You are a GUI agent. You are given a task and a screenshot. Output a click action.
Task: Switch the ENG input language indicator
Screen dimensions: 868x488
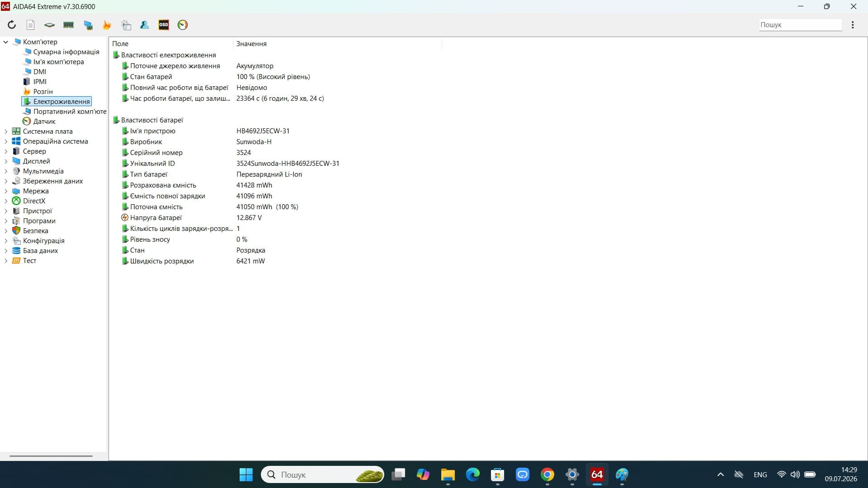point(760,474)
